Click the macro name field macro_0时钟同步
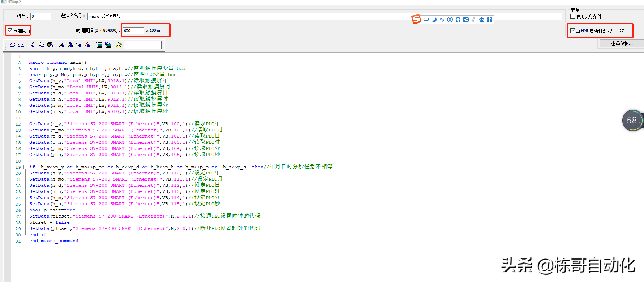This screenshot has width=644, height=282. tap(249, 16)
